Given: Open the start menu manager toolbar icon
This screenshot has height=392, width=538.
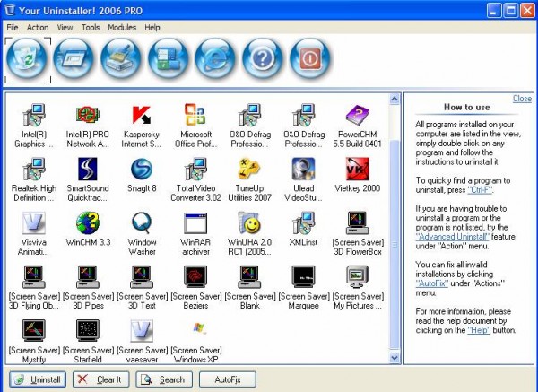Looking at the screenshot, I should pos(169,59).
